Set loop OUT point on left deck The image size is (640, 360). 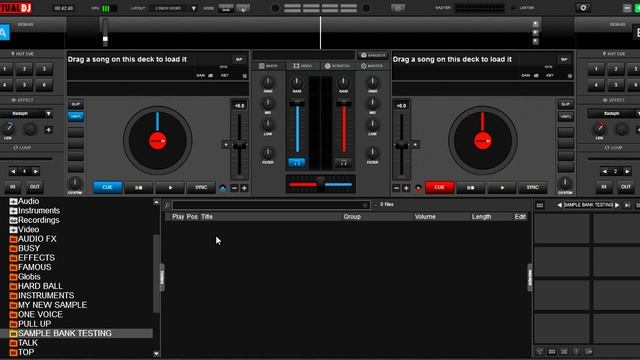[35, 187]
